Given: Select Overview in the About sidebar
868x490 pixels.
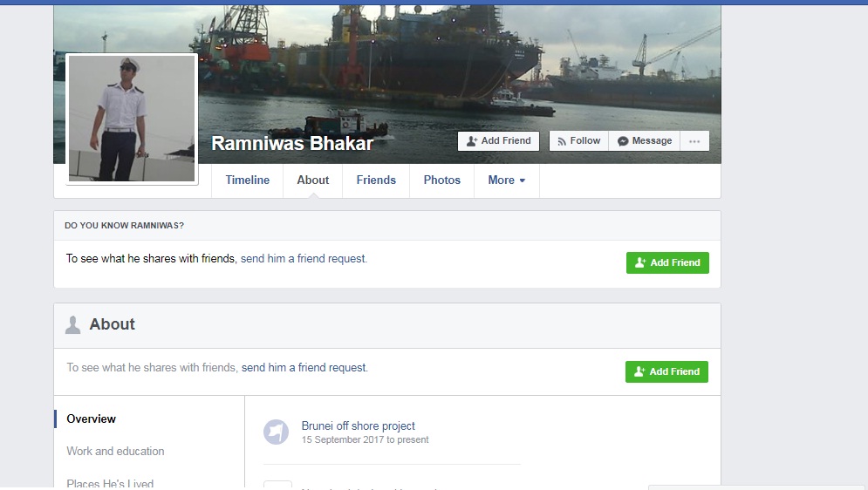Looking at the screenshot, I should tap(92, 419).
